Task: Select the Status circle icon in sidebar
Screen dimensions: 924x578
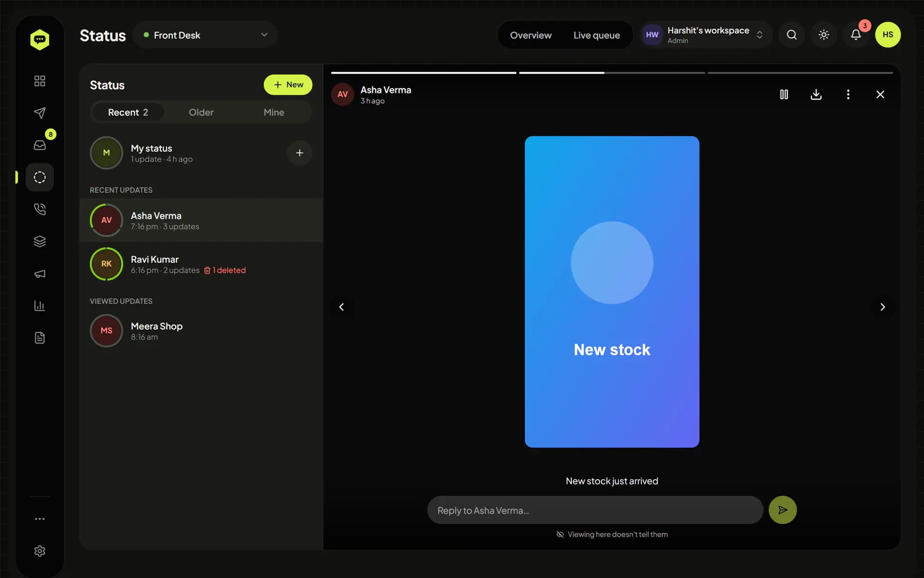Action: tap(39, 177)
